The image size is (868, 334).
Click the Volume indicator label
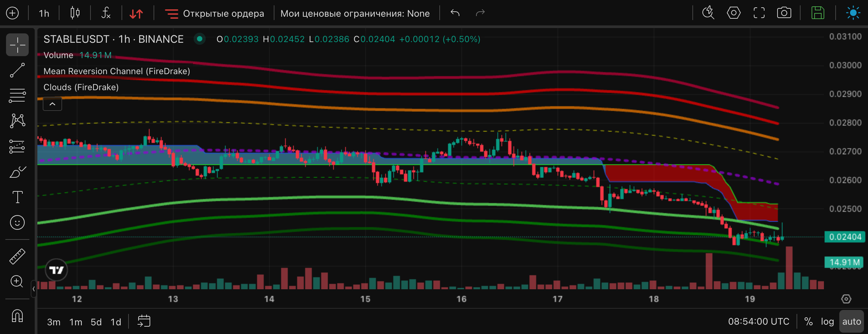[58, 55]
